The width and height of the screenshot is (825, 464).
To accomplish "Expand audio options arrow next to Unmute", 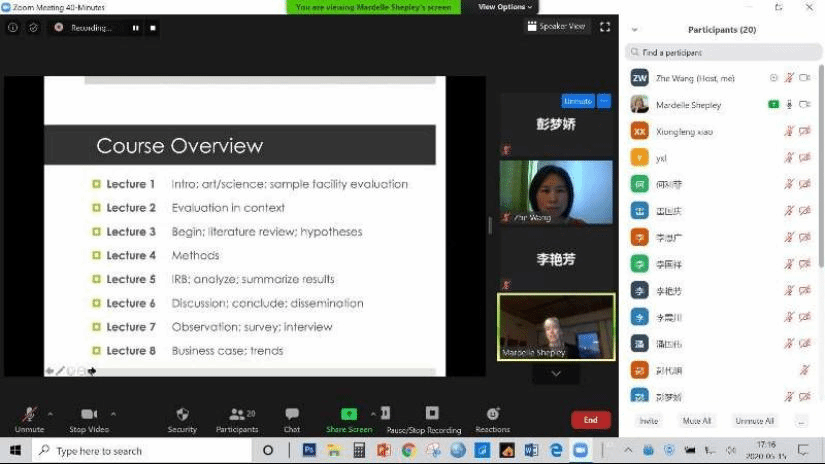I will [x=50, y=412].
